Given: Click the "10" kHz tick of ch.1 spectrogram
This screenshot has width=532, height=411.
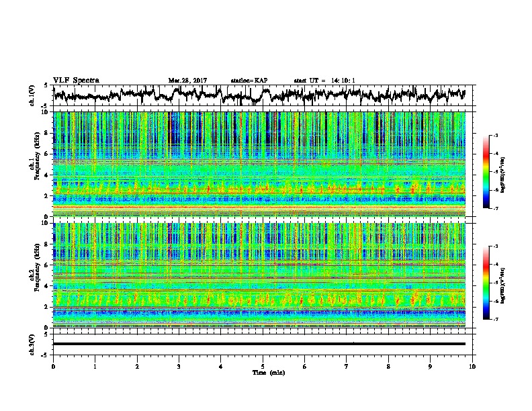Looking at the screenshot, I should 45,112.
